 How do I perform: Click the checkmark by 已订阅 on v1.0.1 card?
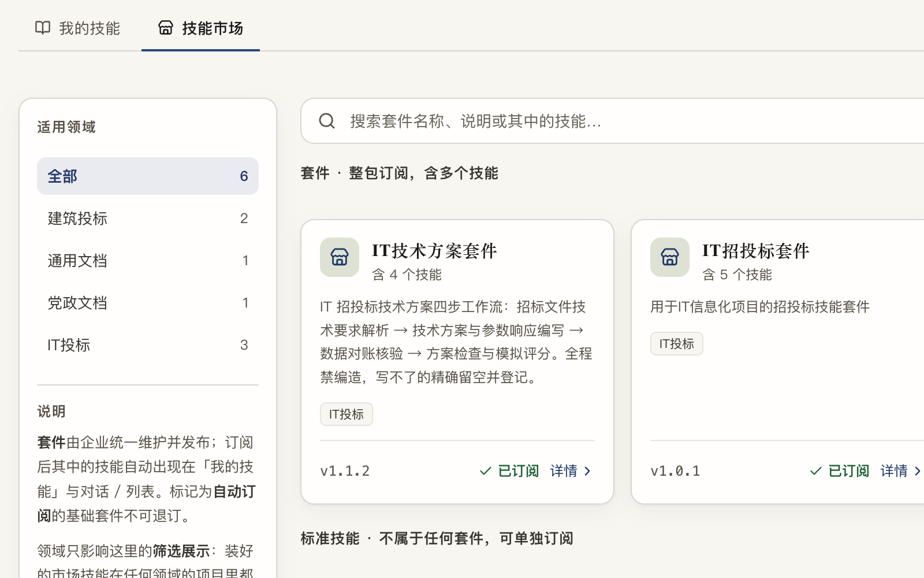click(816, 471)
